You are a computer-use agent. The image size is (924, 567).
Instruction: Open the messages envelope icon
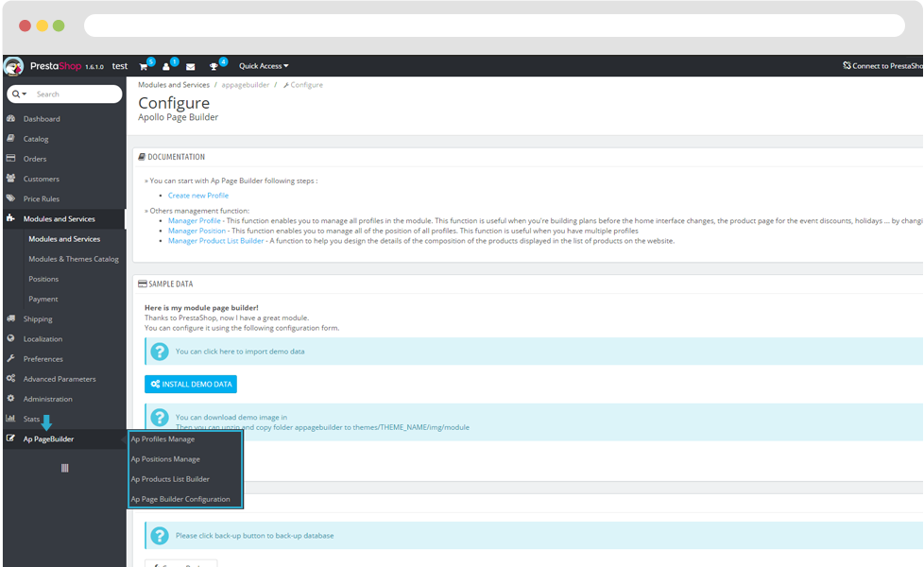[190, 66]
